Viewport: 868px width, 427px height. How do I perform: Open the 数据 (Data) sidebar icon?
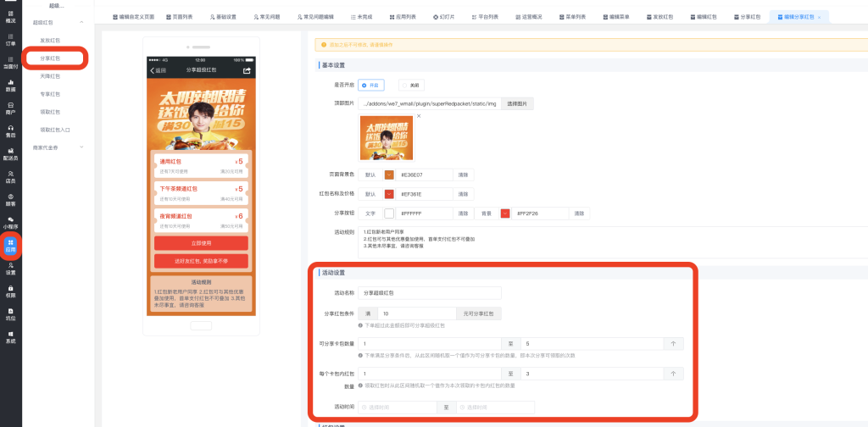pos(10,85)
